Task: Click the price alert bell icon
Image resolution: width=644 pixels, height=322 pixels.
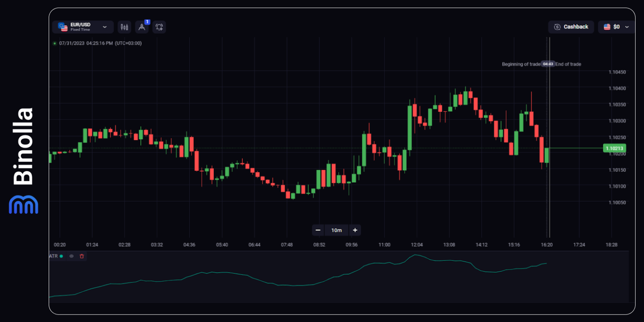Action: pos(159,27)
